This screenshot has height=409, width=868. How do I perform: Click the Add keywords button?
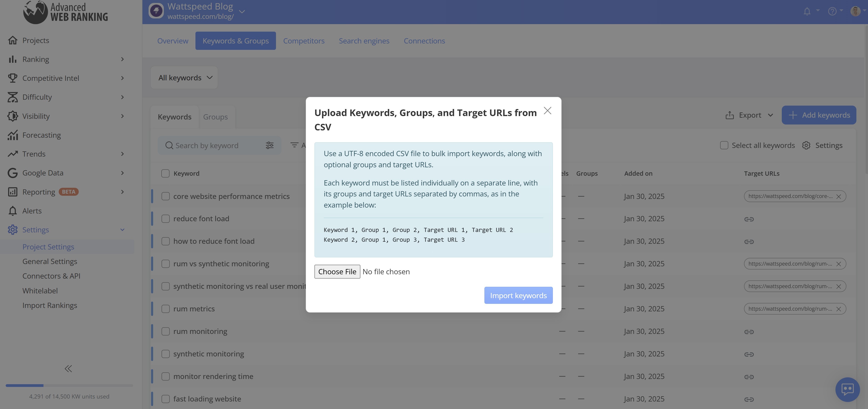tap(819, 115)
